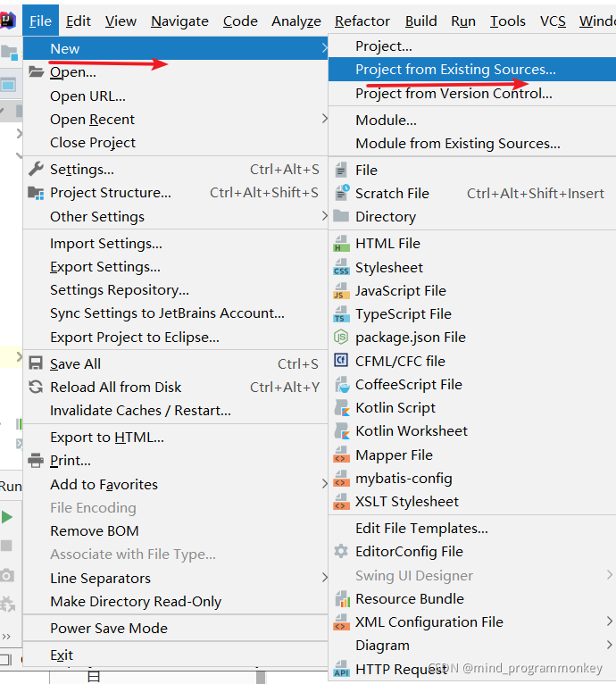
Task: Choose Close Project
Action: pyautogui.click(x=175, y=142)
